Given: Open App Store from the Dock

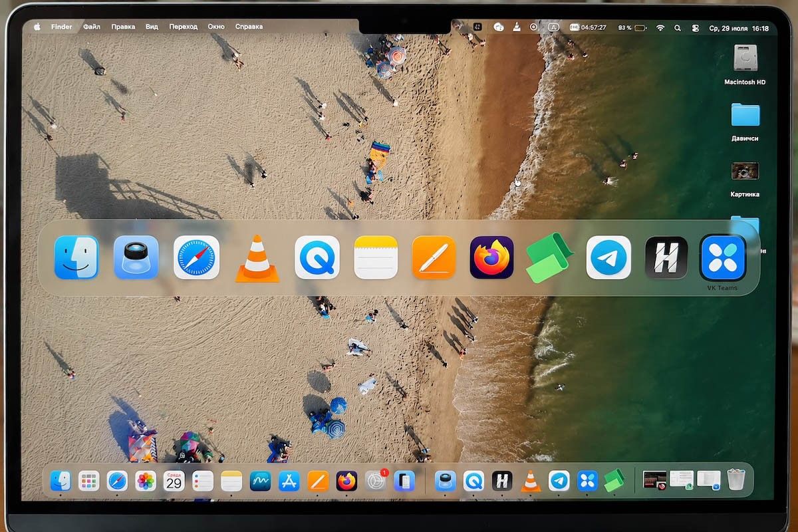Looking at the screenshot, I should tap(289, 480).
